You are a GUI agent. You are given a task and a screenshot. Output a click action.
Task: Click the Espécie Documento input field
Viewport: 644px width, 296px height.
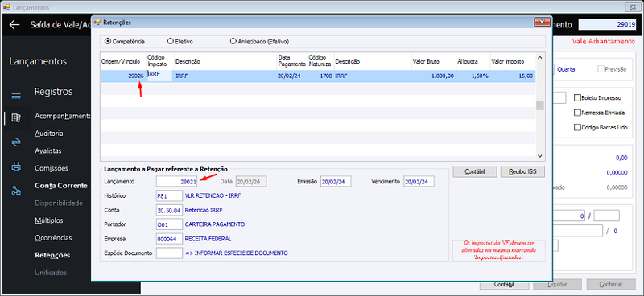[x=169, y=253]
